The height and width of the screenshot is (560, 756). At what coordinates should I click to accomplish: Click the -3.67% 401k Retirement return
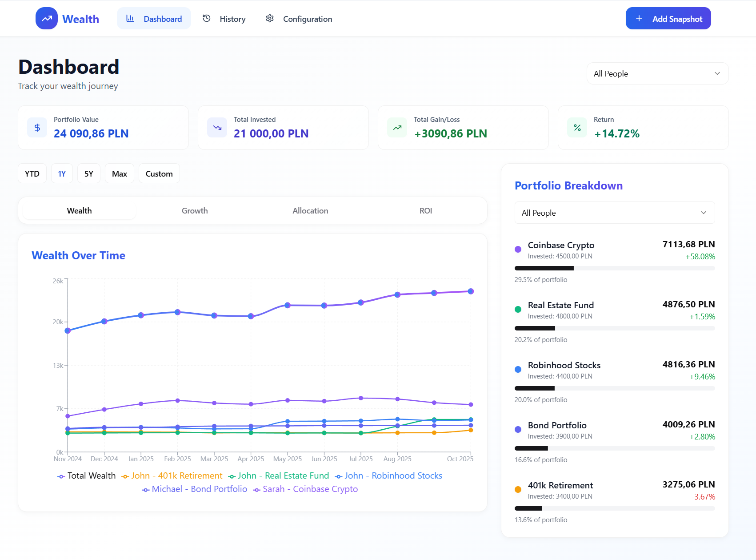coord(703,497)
